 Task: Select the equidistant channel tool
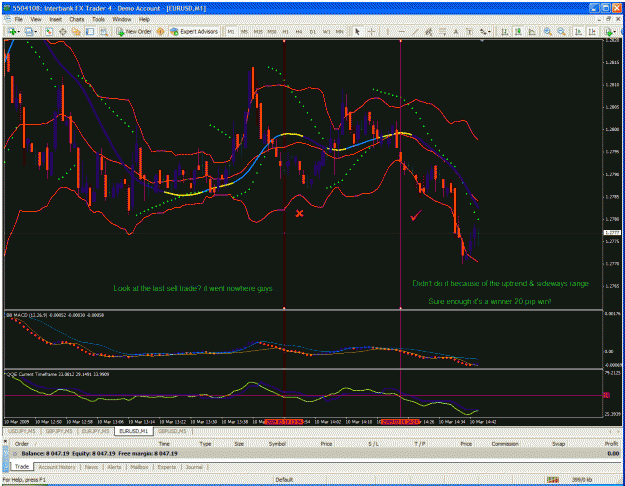[x=428, y=31]
